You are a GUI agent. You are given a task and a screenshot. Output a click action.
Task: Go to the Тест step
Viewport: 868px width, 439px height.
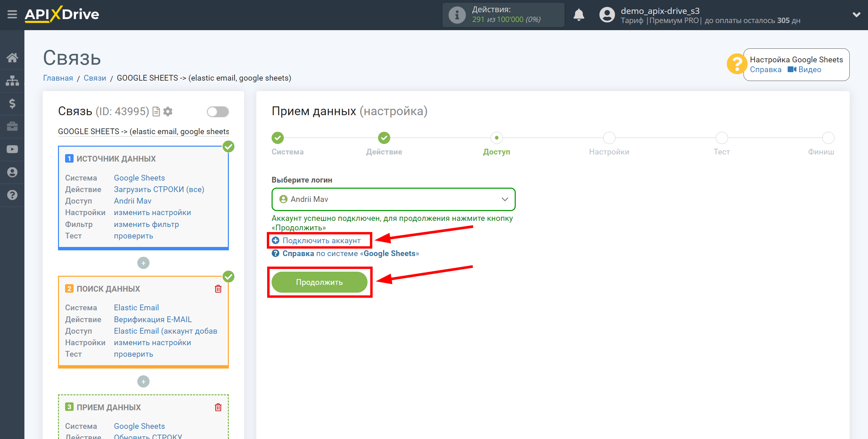point(722,138)
